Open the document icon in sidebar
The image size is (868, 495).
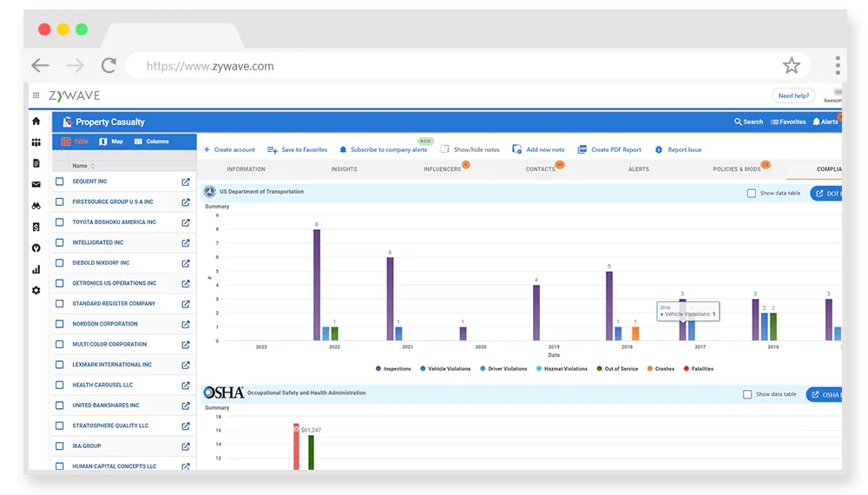(x=36, y=163)
